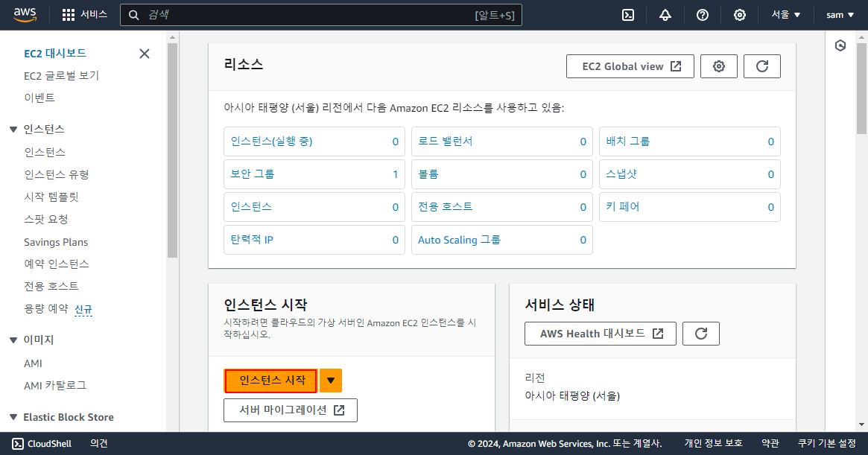Click the 신규 badge link
Viewport: 868px width, 455px height.
pos(83,310)
